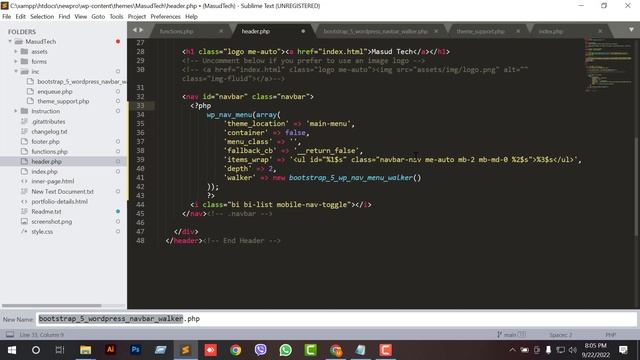Click the code minimap
The width and height of the screenshot is (640, 360).
pos(608,65)
